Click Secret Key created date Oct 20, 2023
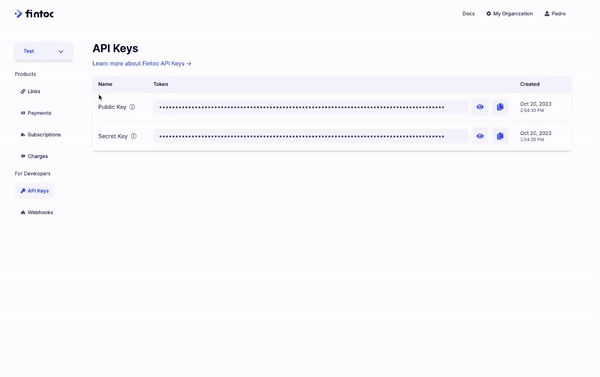The height and width of the screenshot is (377, 600). [536, 133]
